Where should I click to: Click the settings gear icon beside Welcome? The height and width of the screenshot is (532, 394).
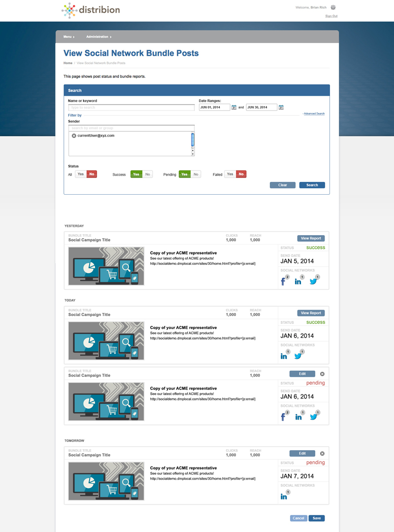pos(333,7)
